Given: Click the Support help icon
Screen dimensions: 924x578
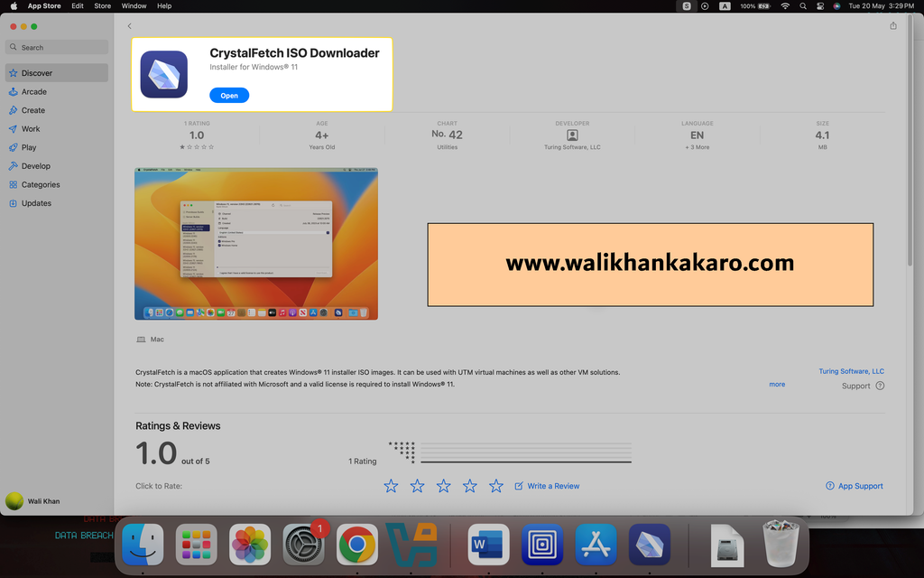Looking at the screenshot, I should point(880,386).
